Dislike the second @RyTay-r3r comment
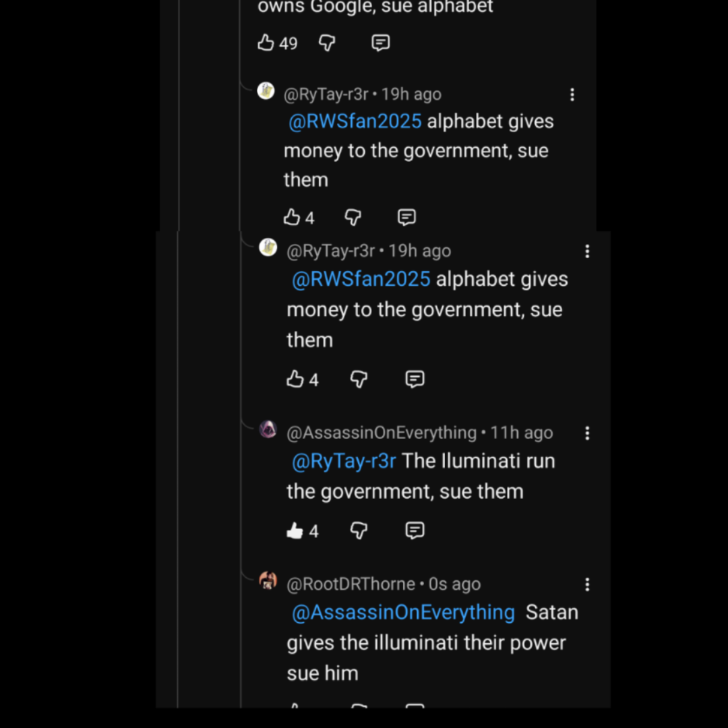728x728 pixels. pyautogui.click(x=359, y=380)
